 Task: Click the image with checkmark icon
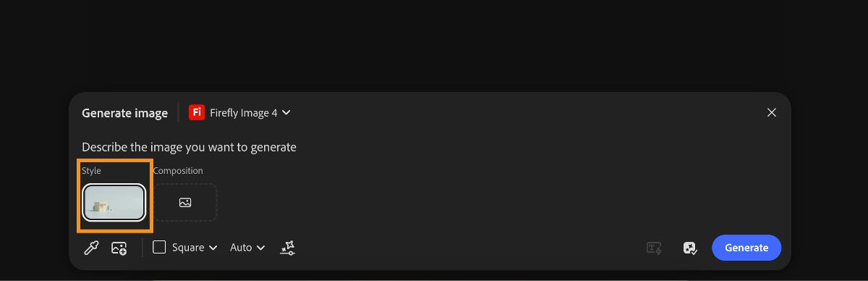point(690,248)
